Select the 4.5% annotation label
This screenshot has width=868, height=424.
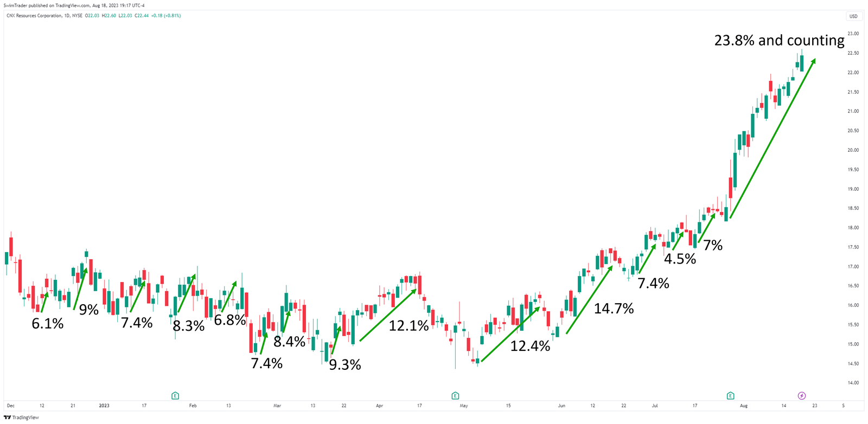tap(680, 259)
